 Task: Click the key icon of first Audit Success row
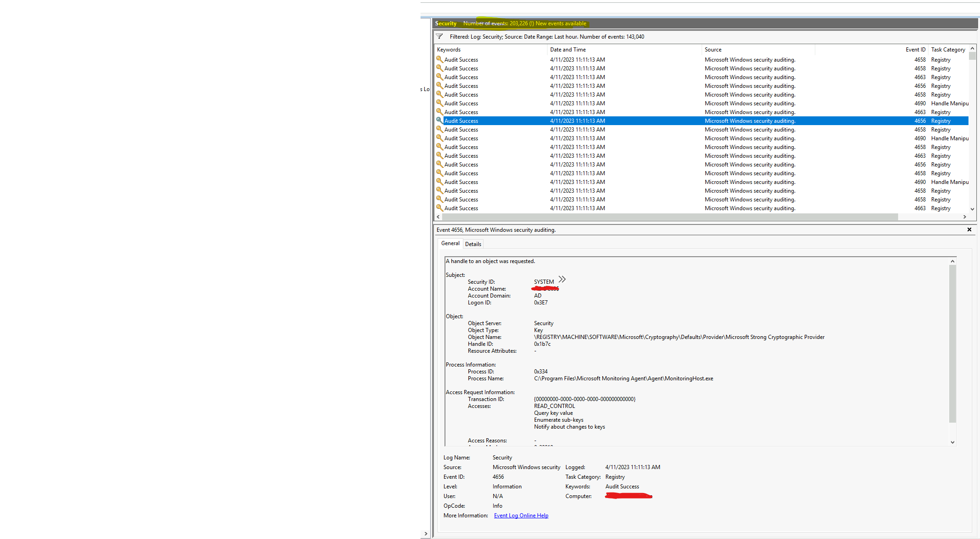click(x=439, y=59)
